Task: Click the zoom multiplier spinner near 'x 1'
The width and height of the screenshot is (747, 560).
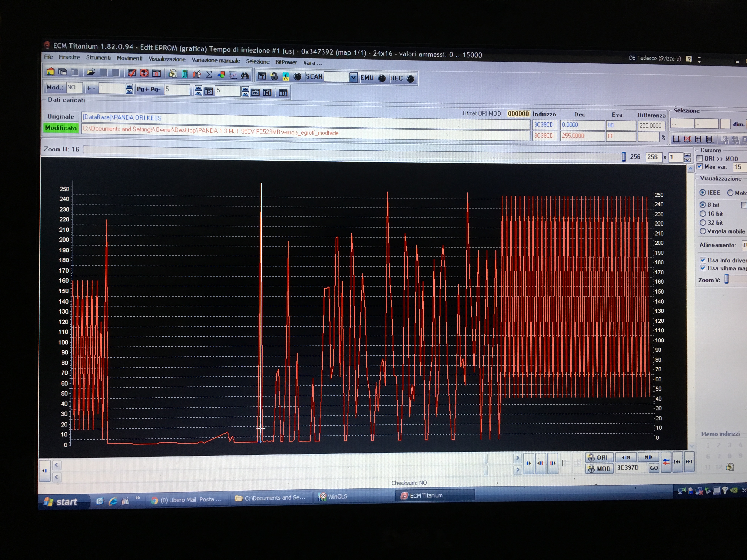Action: click(687, 157)
